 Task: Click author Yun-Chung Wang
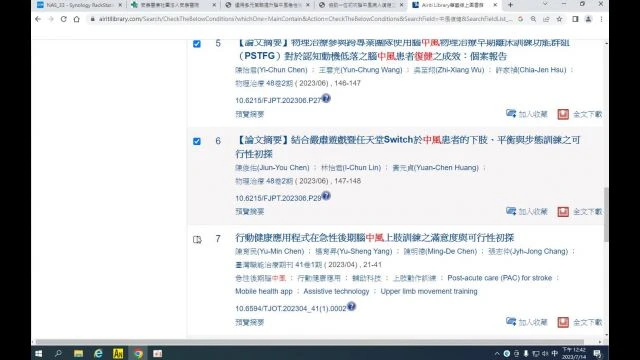[x=360, y=70]
